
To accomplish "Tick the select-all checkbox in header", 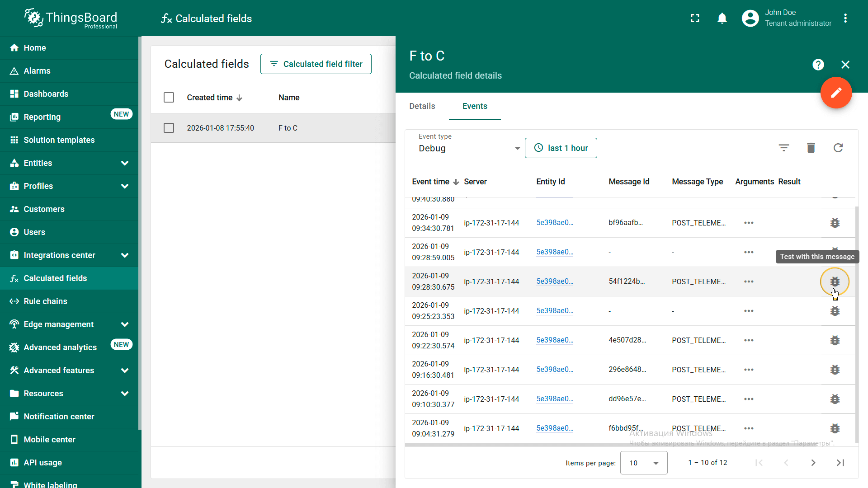I will (169, 98).
